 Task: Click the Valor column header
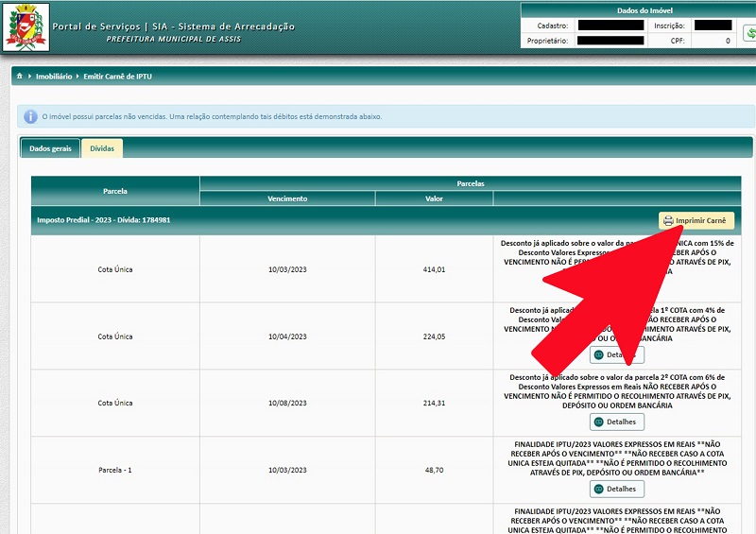click(434, 198)
